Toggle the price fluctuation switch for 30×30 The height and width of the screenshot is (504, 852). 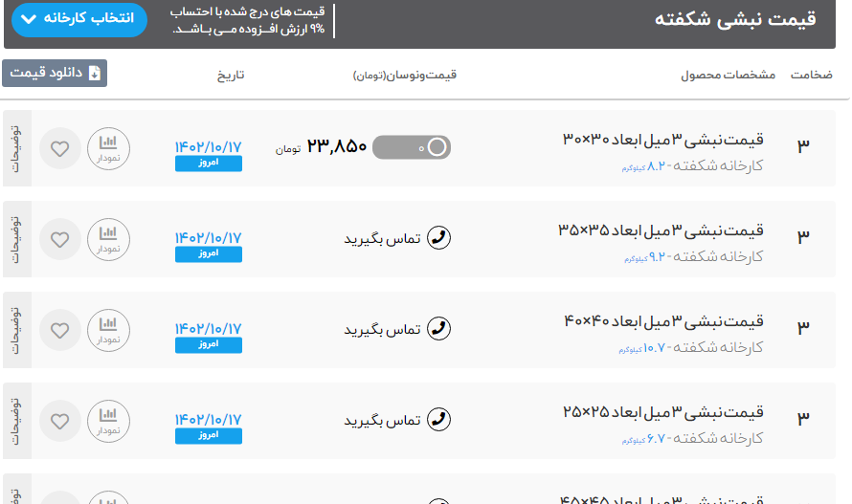click(x=411, y=147)
